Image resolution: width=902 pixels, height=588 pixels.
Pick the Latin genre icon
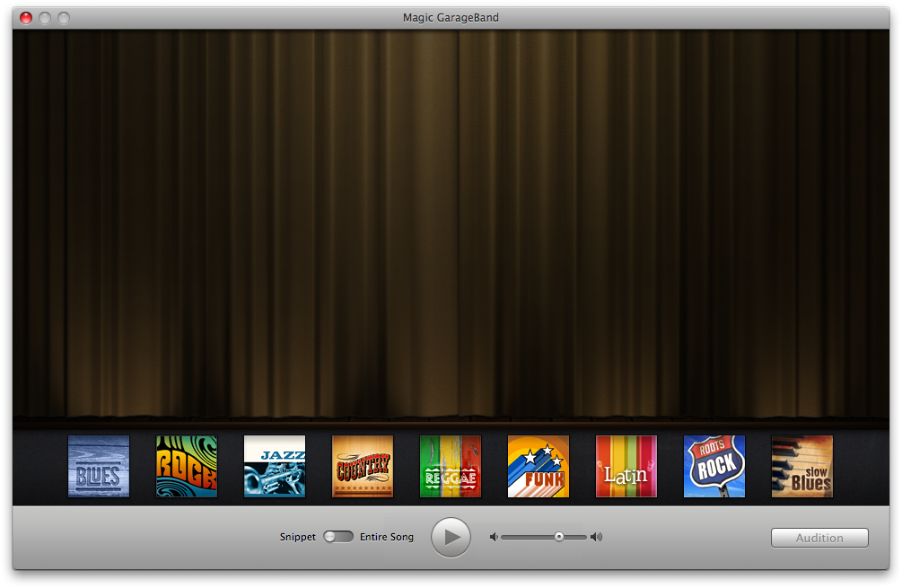coord(626,466)
